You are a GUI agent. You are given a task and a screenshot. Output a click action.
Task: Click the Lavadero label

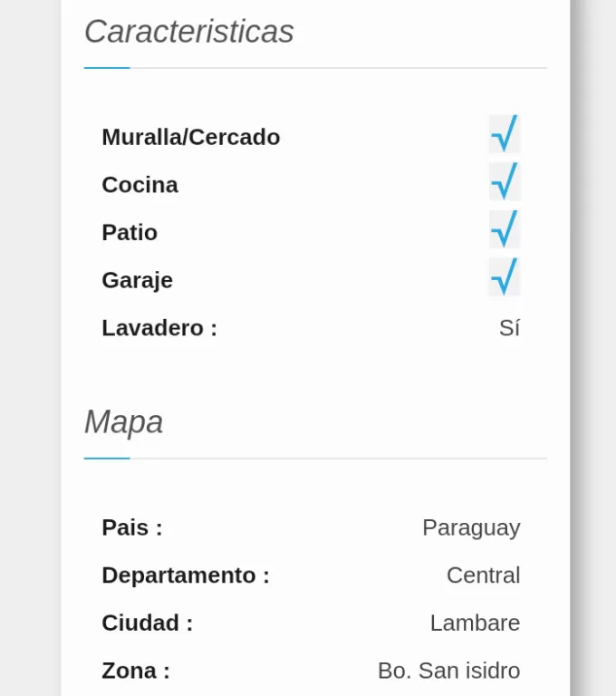[x=159, y=328]
